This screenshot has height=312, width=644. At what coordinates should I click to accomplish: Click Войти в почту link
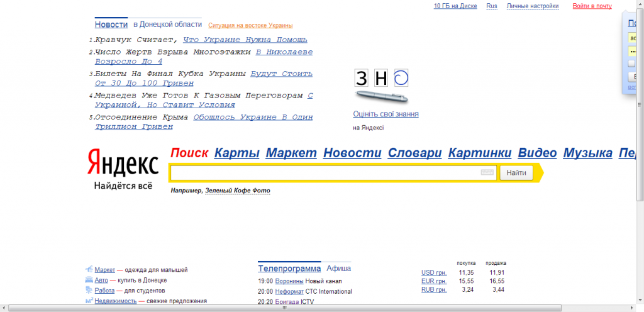[592, 6]
